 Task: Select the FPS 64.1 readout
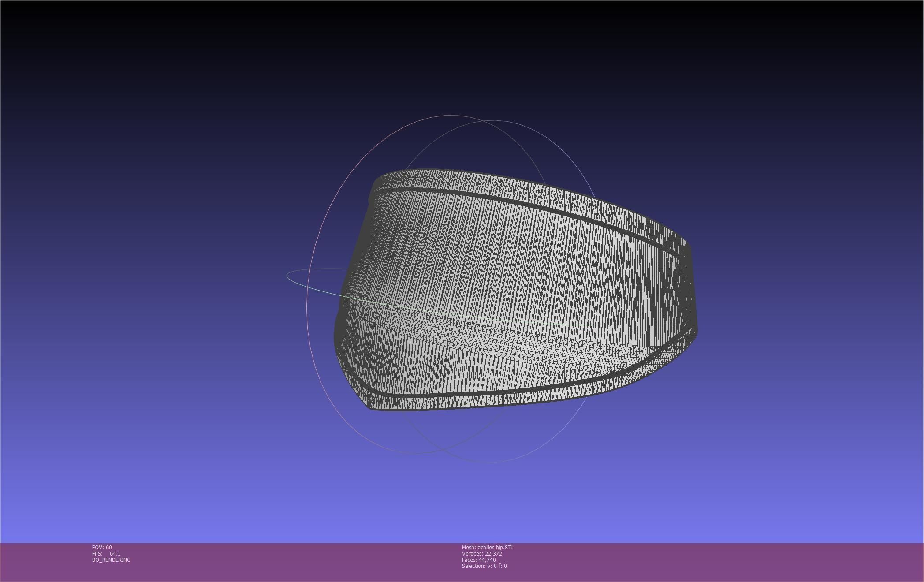pos(106,553)
